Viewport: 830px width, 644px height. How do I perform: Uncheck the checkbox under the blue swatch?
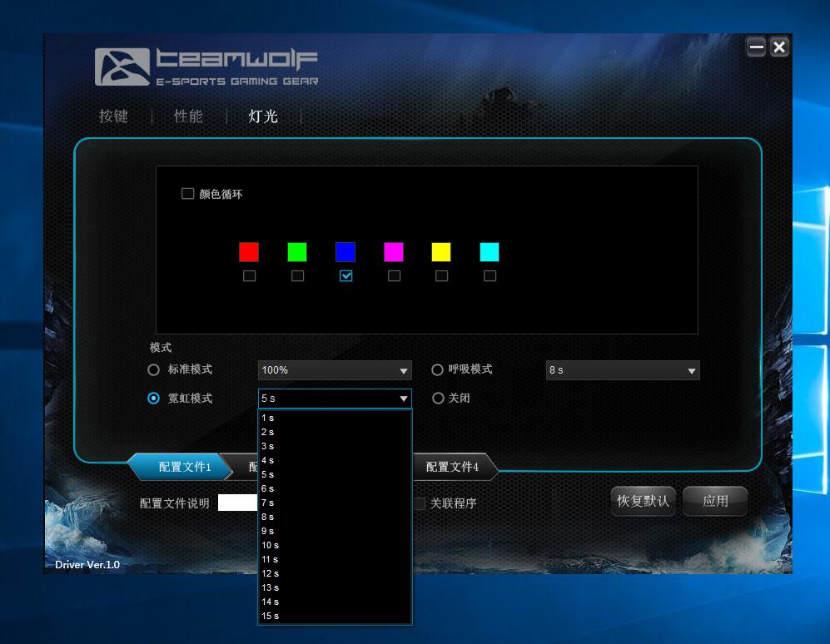tap(345, 275)
